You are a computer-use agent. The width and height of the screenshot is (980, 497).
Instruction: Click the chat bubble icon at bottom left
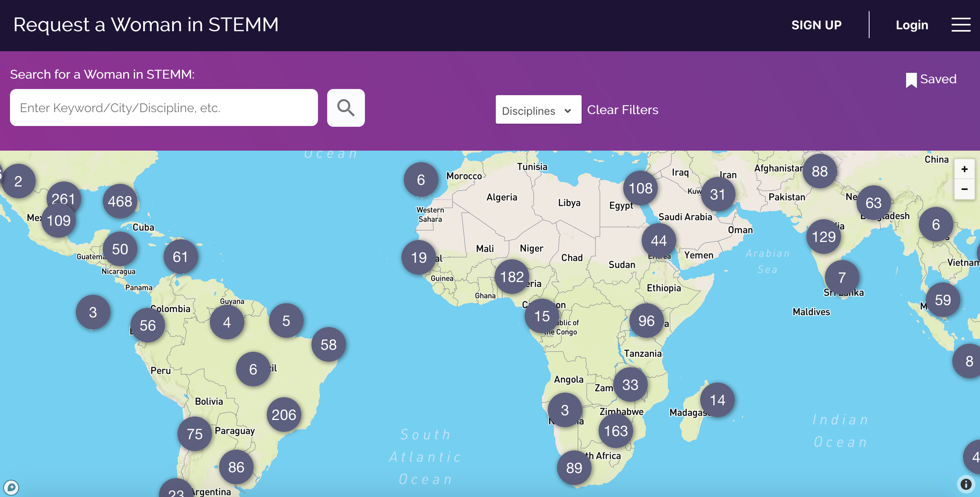pyautogui.click(x=11, y=487)
